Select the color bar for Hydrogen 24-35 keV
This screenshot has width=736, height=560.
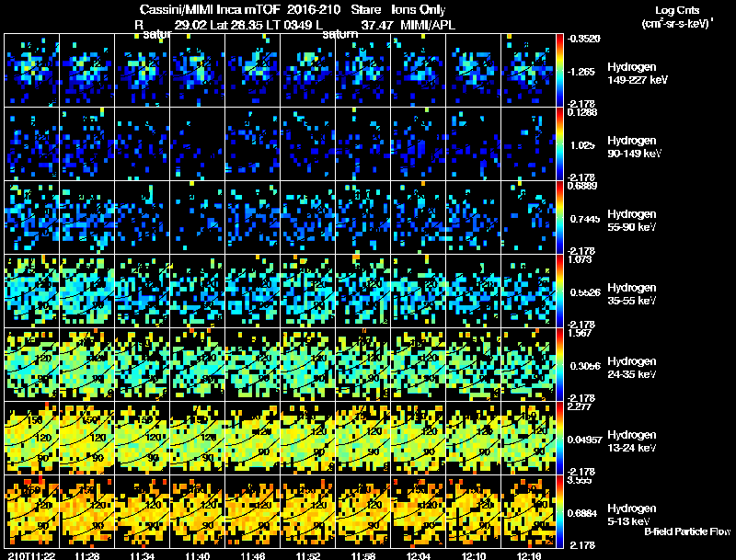(561, 364)
